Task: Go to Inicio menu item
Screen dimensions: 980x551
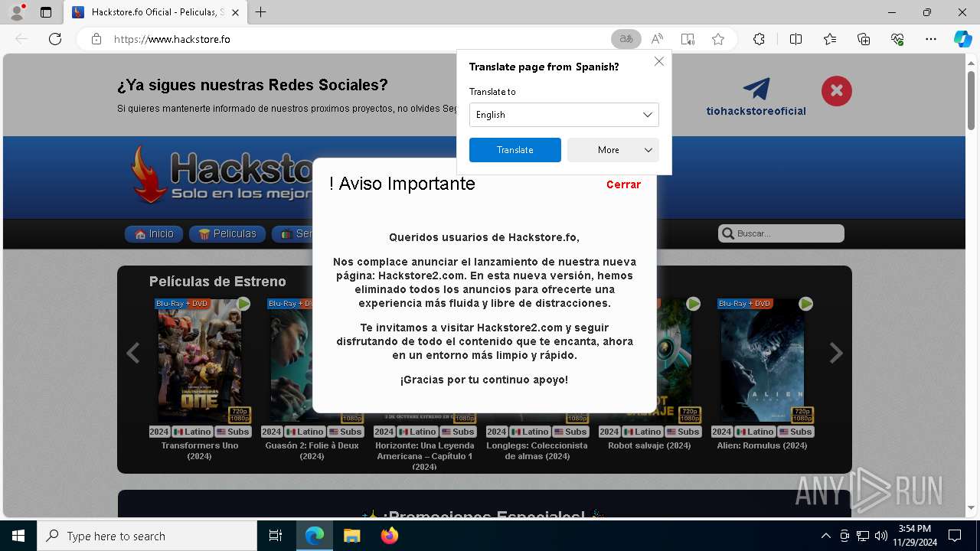Action: [x=154, y=234]
